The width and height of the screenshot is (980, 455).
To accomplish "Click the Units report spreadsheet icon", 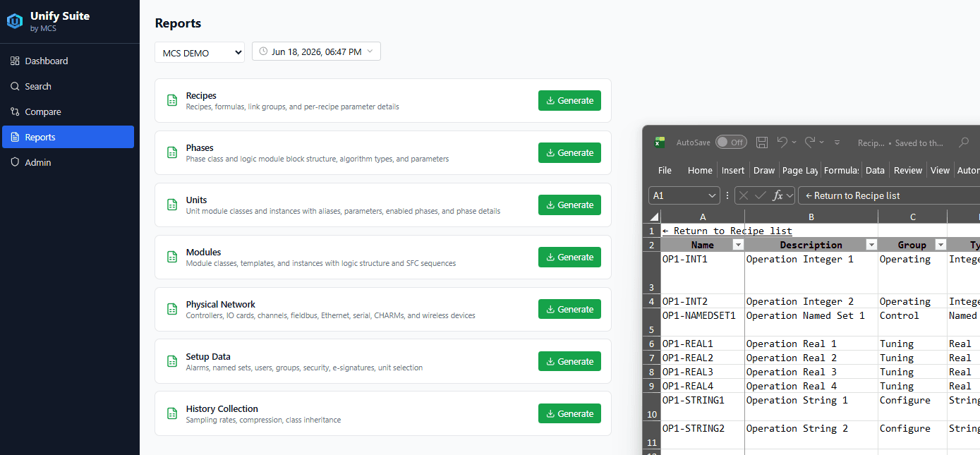I will tap(172, 205).
